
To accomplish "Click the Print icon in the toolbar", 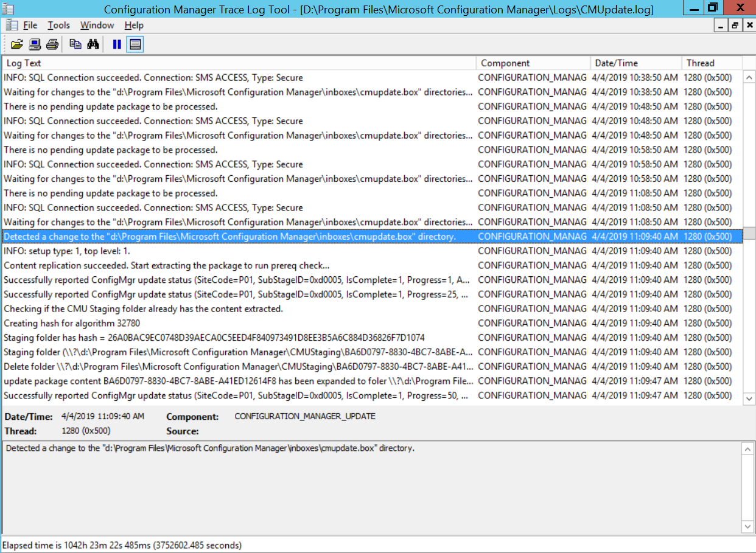I will click(x=52, y=44).
